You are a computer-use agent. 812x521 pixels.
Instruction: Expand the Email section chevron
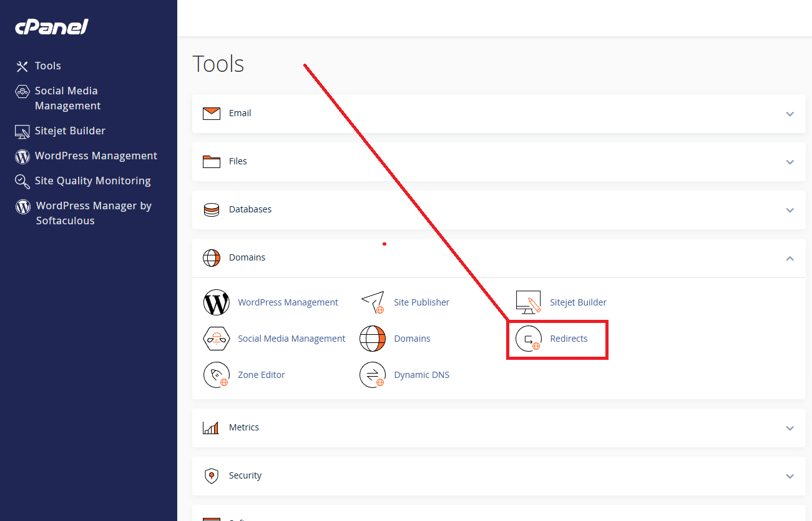point(790,114)
